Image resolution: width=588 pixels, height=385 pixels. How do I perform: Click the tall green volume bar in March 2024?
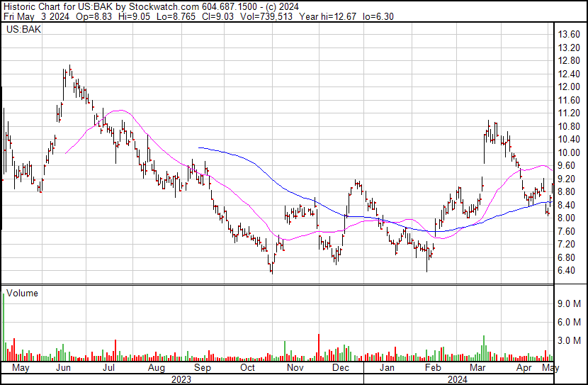pyautogui.click(x=484, y=348)
